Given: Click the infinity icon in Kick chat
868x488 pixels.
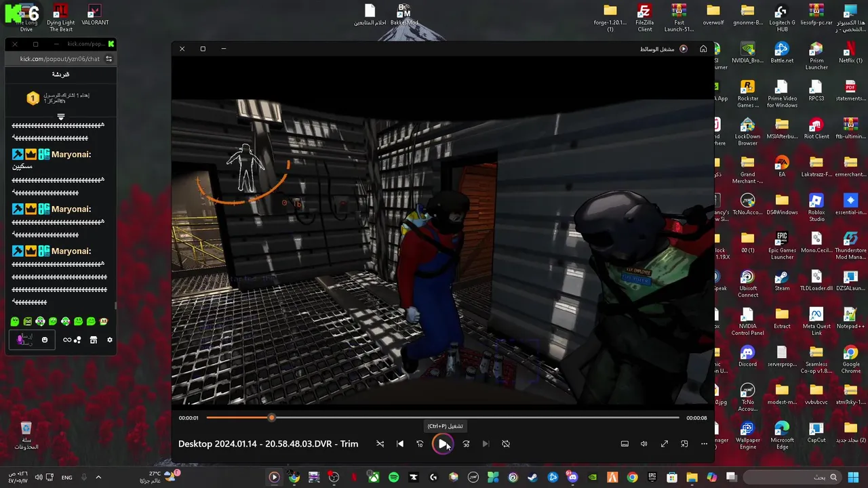Looking at the screenshot, I should coord(67,340).
